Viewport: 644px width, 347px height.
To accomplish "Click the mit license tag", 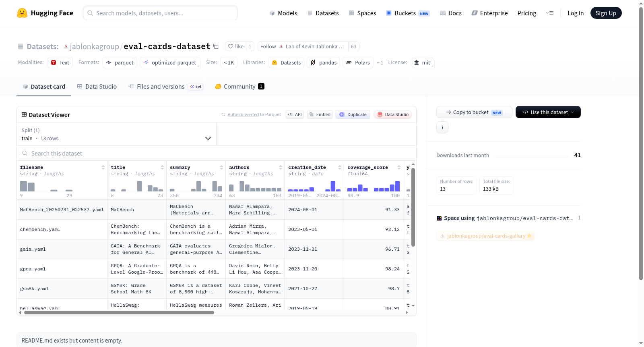I will point(422,62).
